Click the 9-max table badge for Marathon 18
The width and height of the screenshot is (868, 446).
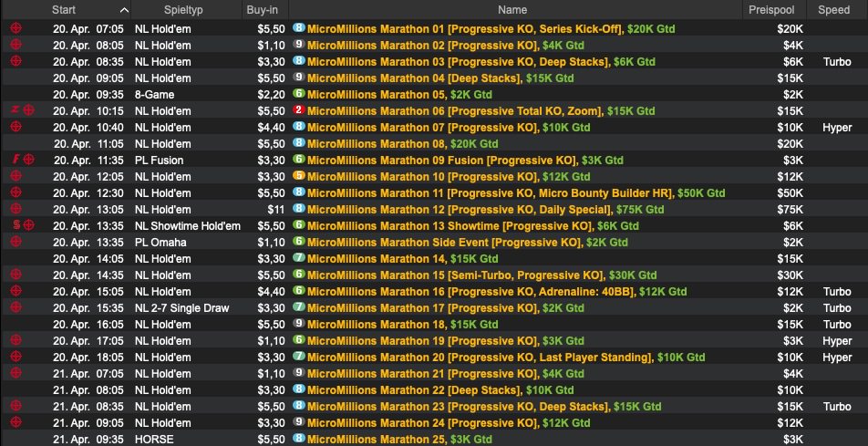(299, 324)
